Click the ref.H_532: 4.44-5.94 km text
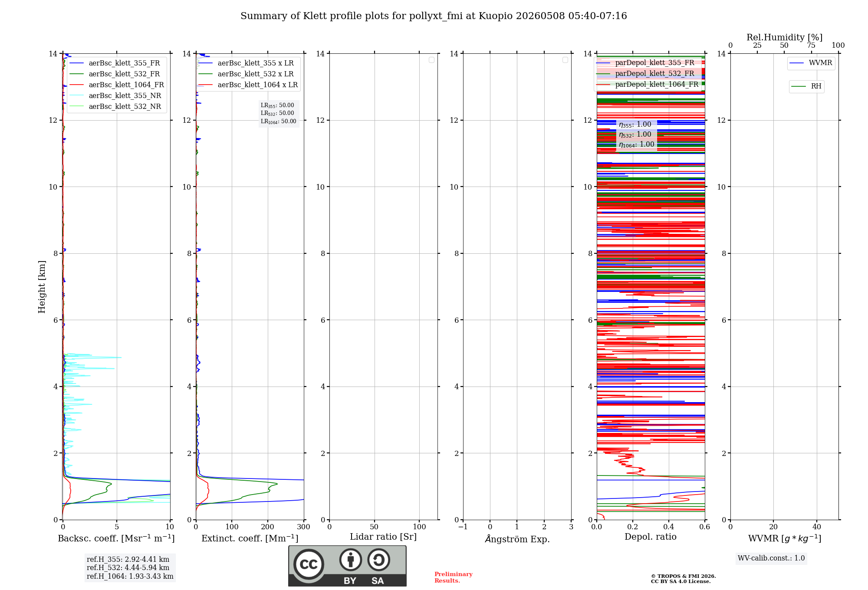 (128, 568)
